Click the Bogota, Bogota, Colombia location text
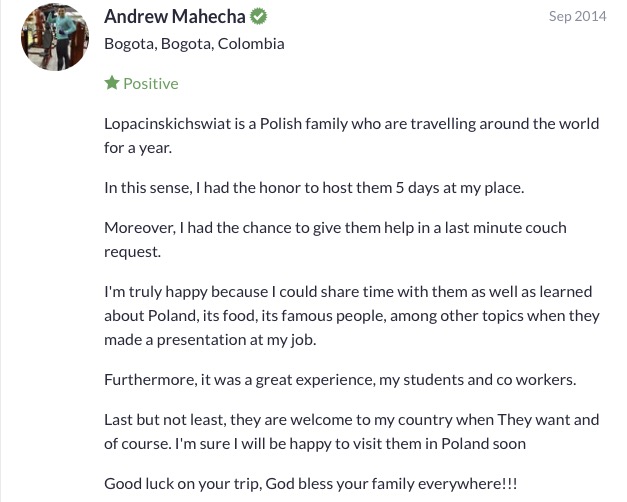 [194, 44]
